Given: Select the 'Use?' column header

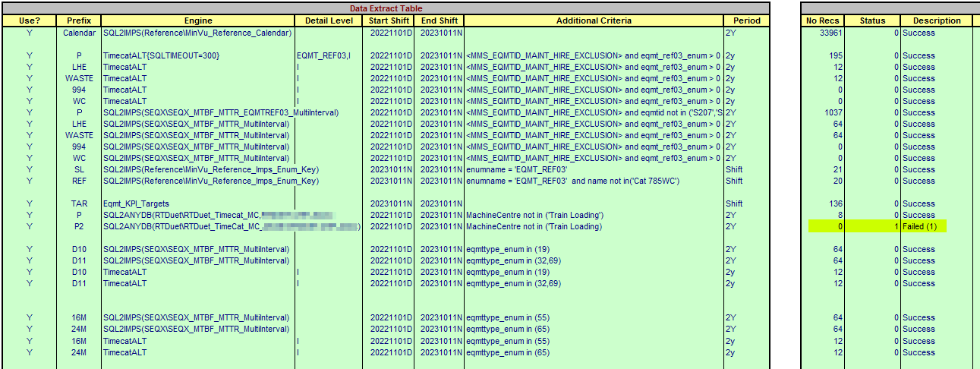Looking at the screenshot, I should (x=30, y=20).
